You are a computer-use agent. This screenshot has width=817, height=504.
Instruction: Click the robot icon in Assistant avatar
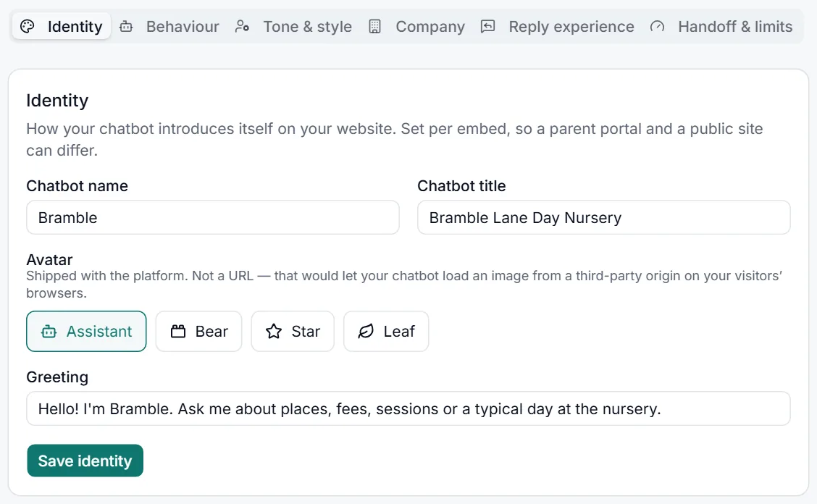(x=49, y=332)
